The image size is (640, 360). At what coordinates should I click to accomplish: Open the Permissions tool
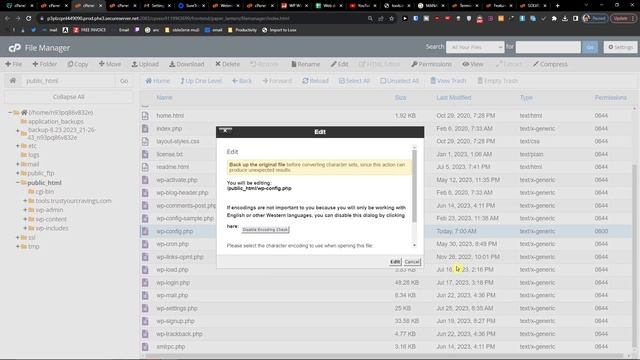point(431,64)
